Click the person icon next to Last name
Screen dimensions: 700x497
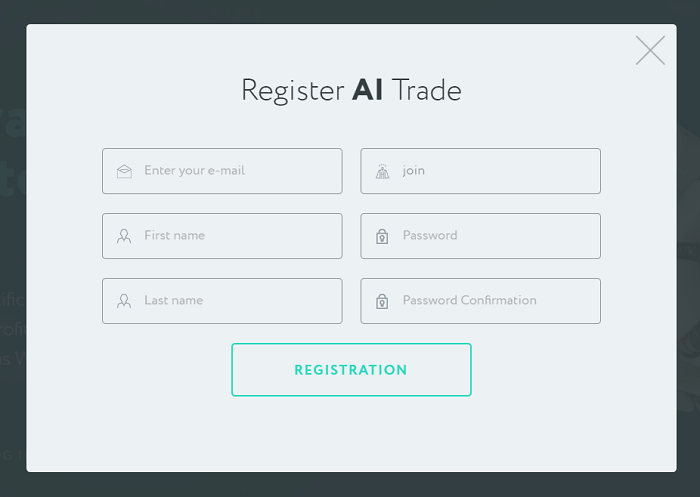pyautogui.click(x=124, y=301)
